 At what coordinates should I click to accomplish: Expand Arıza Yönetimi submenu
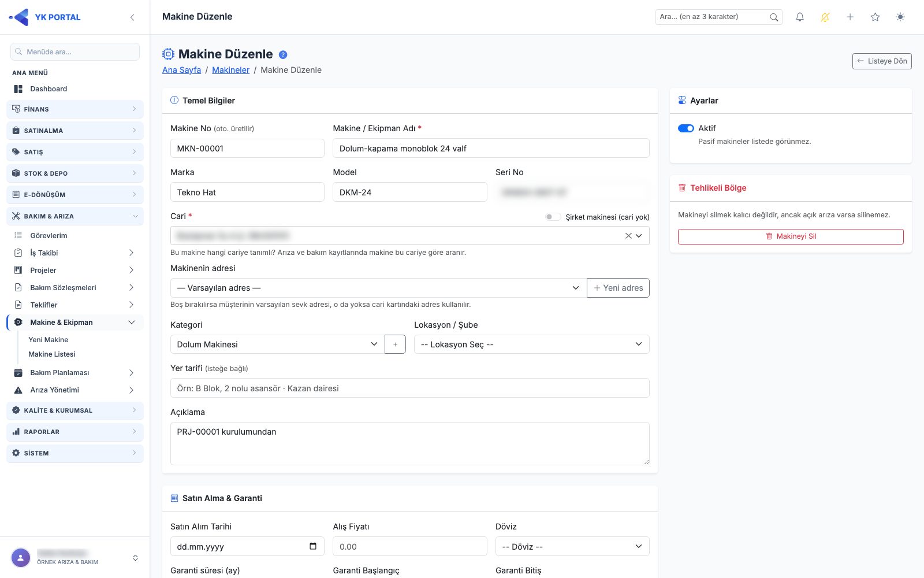click(x=75, y=390)
